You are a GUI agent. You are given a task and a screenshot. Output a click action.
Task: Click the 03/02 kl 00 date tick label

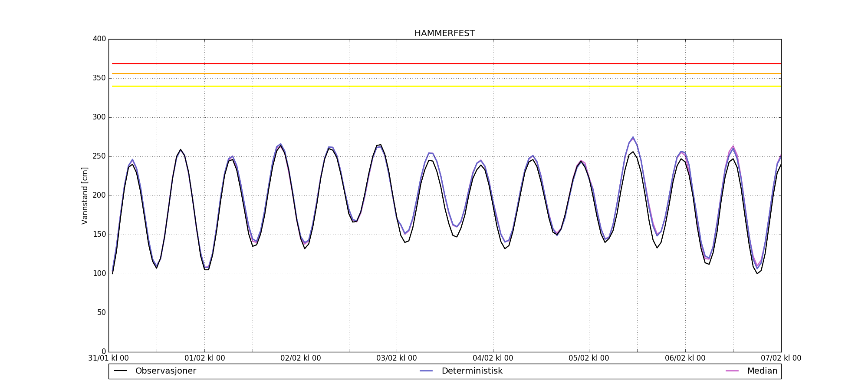pos(397,358)
